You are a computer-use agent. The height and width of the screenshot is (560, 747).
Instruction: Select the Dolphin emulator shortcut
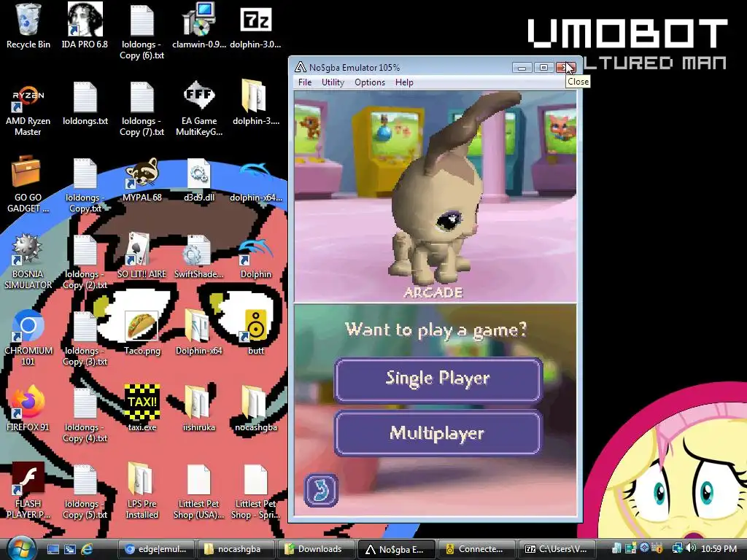(x=255, y=260)
